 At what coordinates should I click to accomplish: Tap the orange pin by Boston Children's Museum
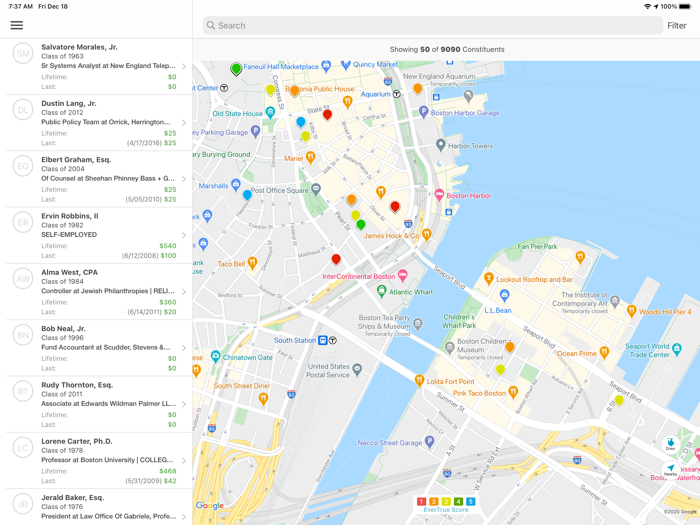(510, 347)
